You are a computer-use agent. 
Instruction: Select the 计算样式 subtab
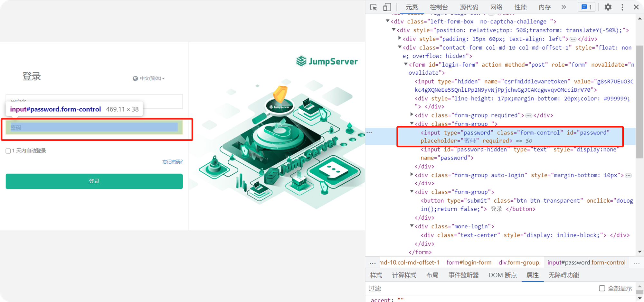404,275
